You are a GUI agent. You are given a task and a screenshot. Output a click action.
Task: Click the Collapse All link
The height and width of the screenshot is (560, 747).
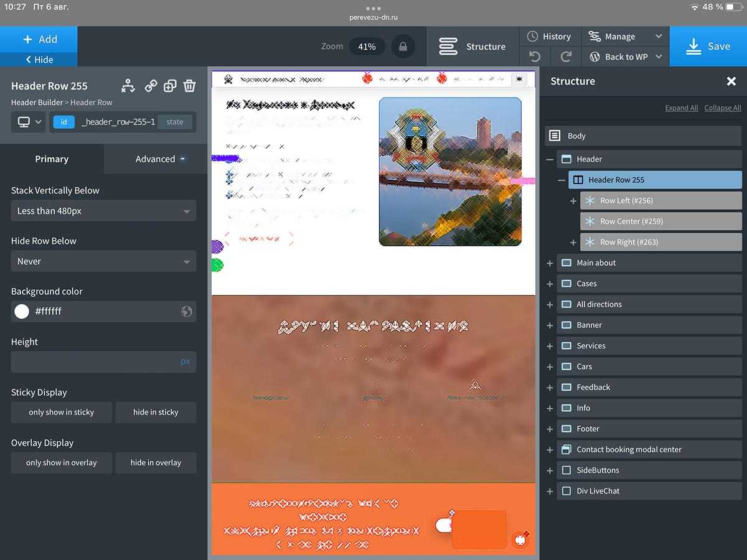tap(722, 108)
